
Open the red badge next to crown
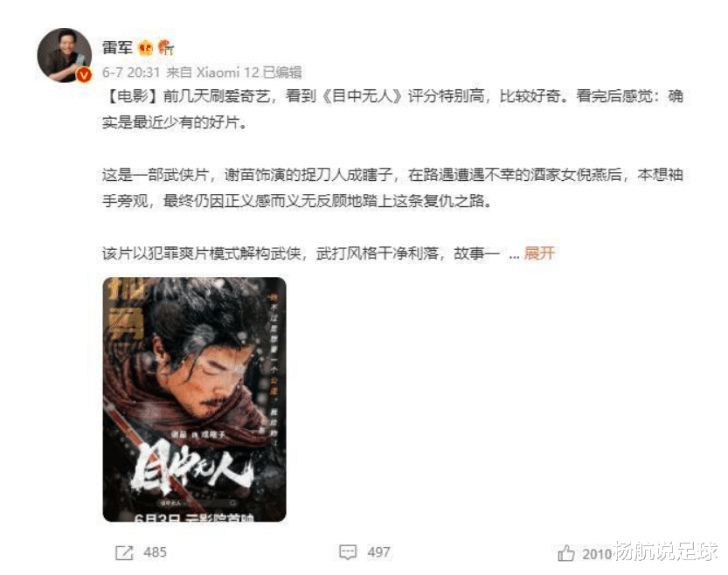(x=166, y=47)
